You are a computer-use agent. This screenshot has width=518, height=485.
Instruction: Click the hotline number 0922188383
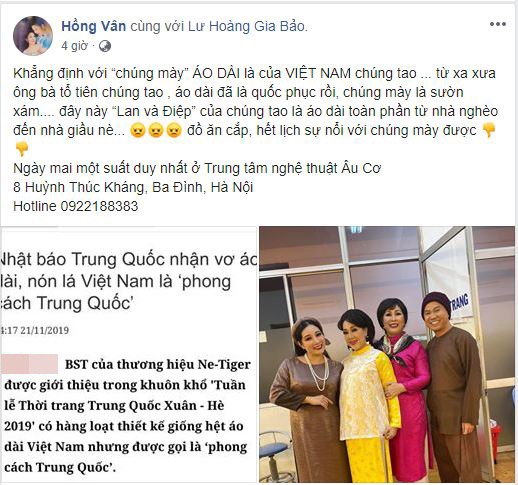pos(99,206)
